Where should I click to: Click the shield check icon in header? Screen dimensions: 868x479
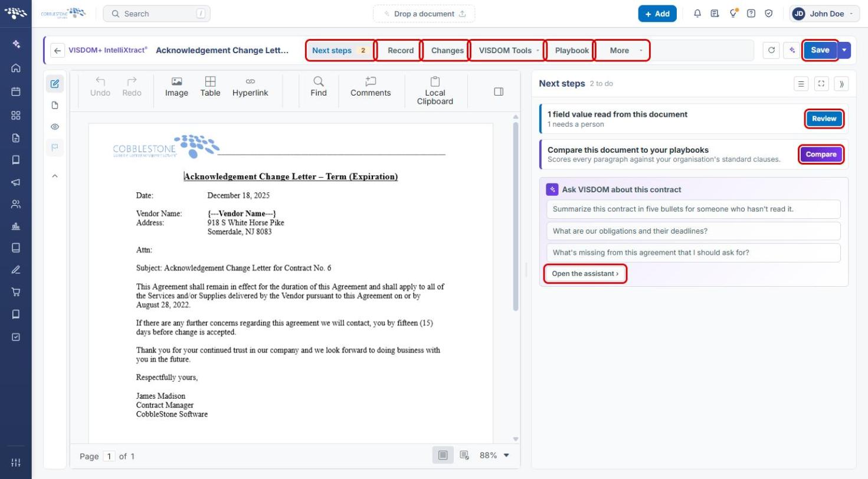(769, 14)
